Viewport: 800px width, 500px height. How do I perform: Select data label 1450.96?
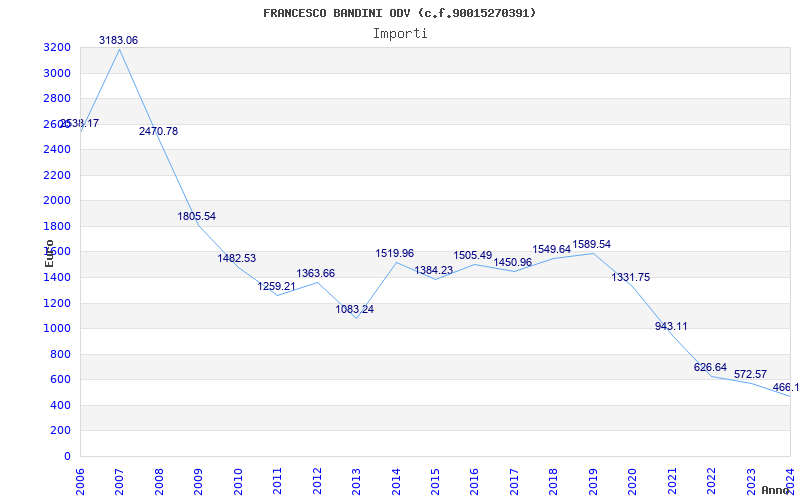(513, 262)
